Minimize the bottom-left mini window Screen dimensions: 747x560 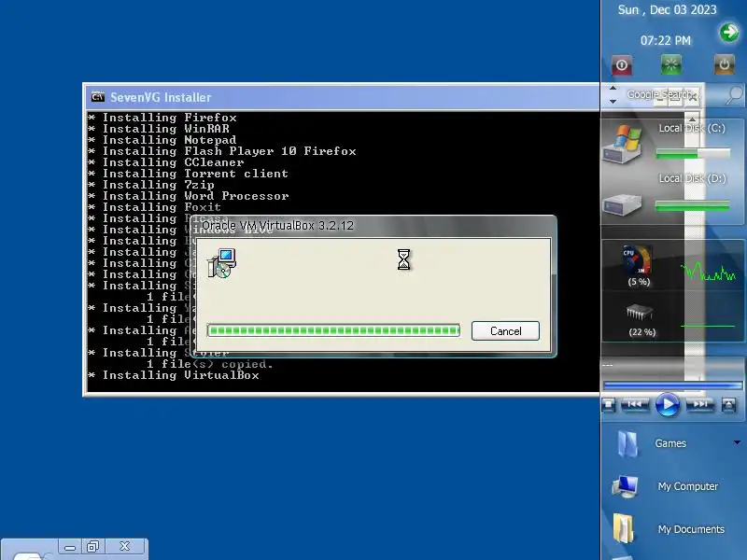click(x=70, y=547)
